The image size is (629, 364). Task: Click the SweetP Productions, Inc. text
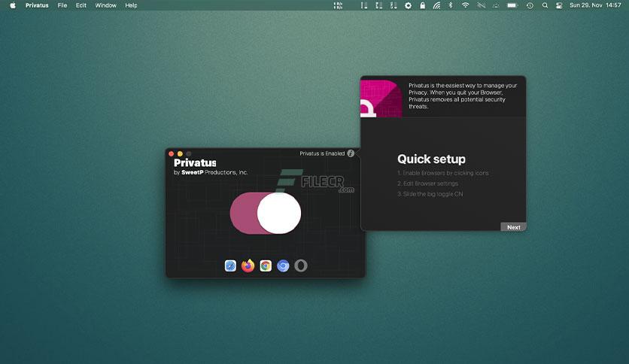click(214, 172)
